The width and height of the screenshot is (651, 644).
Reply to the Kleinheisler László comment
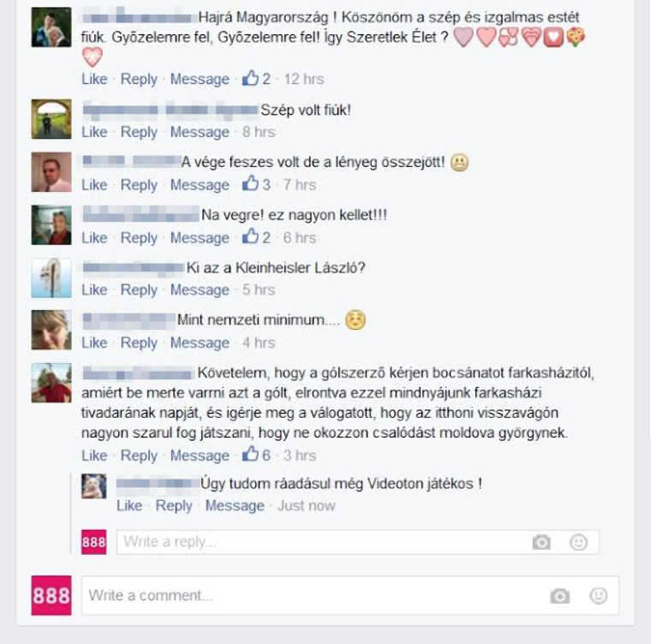click(x=139, y=289)
